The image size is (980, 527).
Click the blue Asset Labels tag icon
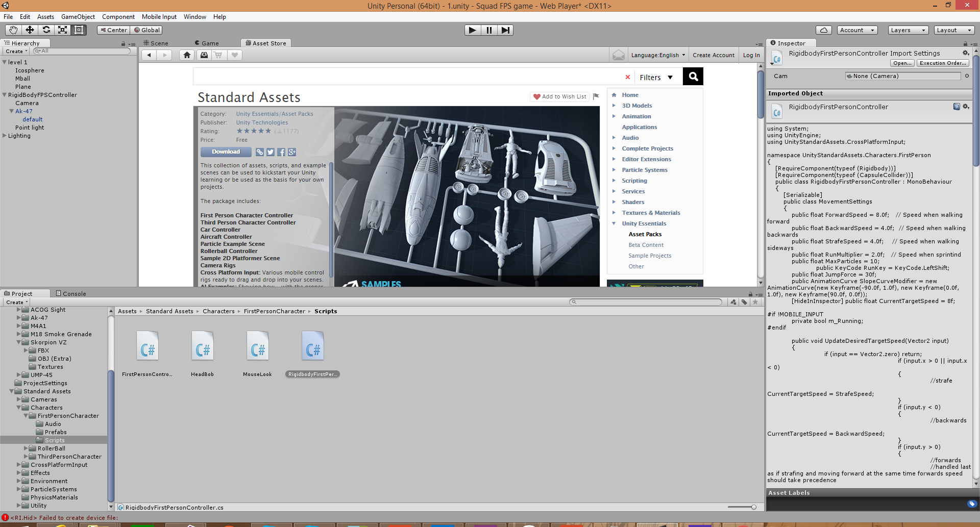972,504
